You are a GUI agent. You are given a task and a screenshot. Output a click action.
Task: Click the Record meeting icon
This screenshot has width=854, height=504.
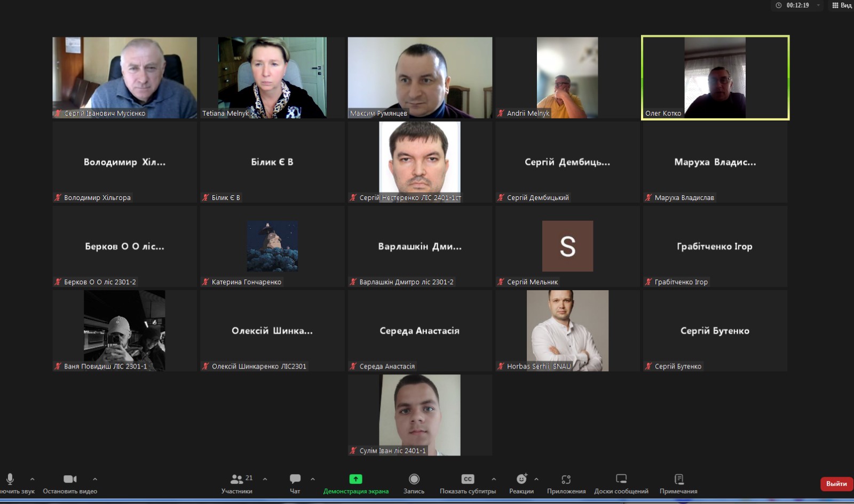coord(414,479)
